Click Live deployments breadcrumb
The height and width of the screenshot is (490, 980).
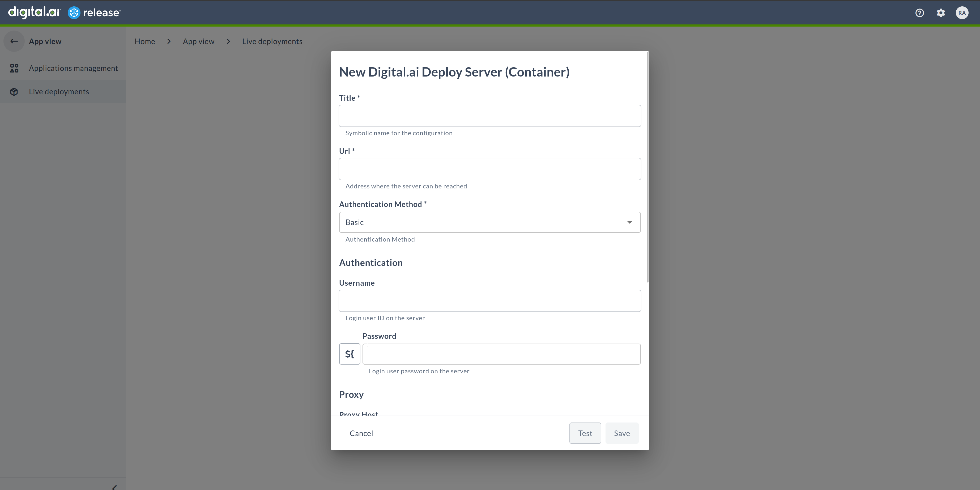272,41
